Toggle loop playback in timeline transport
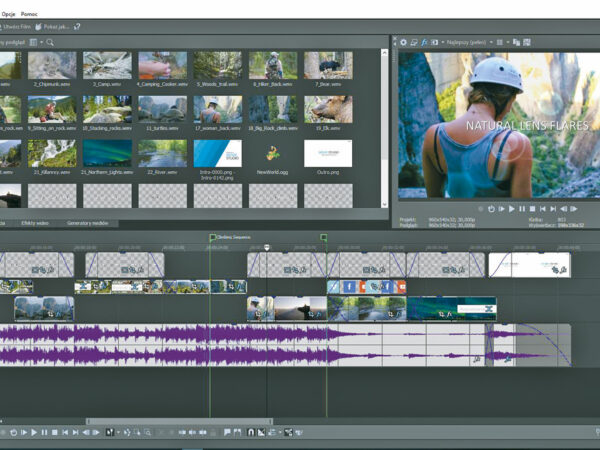Image resolution: width=600 pixels, height=450 pixels. tap(13, 432)
